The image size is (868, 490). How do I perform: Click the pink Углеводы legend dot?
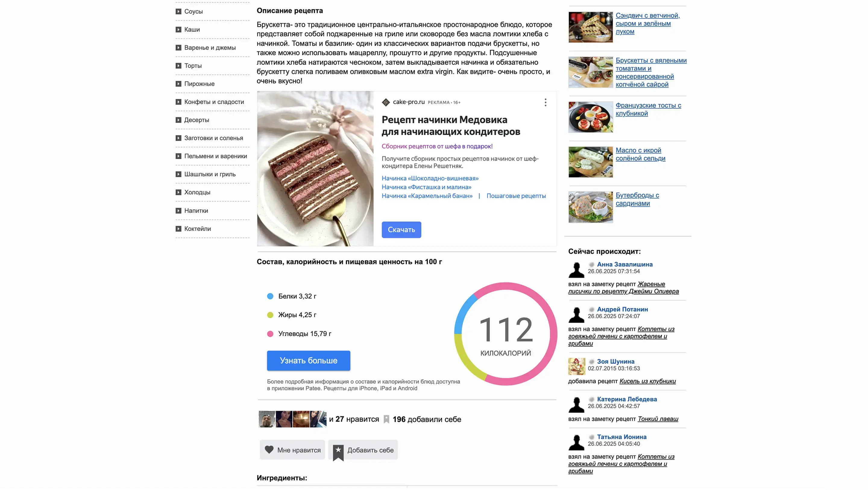(270, 334)
